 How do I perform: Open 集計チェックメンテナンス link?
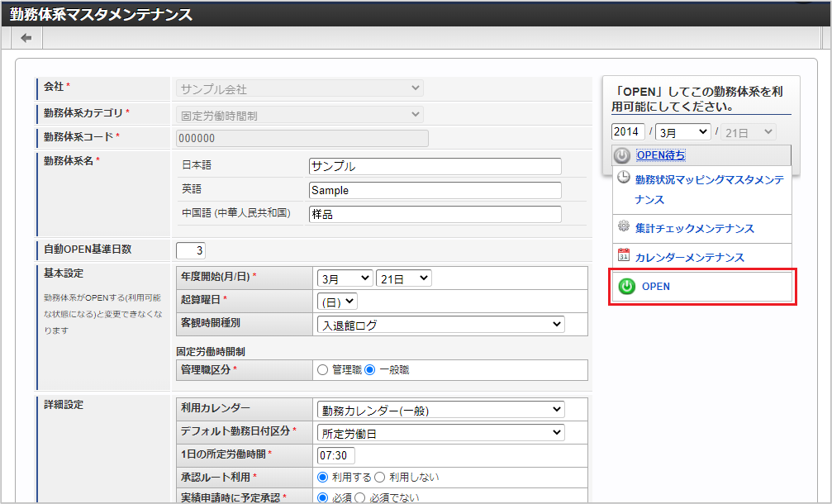[695, 229]
